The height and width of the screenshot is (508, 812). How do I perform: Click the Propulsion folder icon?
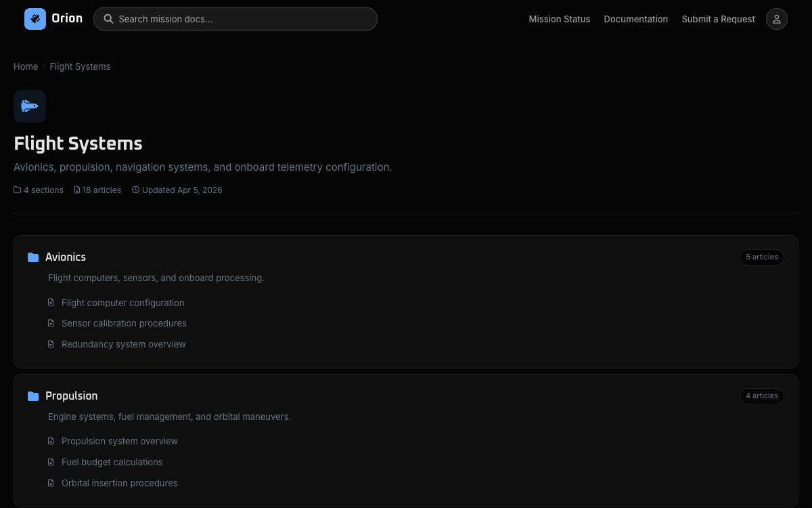point(33,396)
